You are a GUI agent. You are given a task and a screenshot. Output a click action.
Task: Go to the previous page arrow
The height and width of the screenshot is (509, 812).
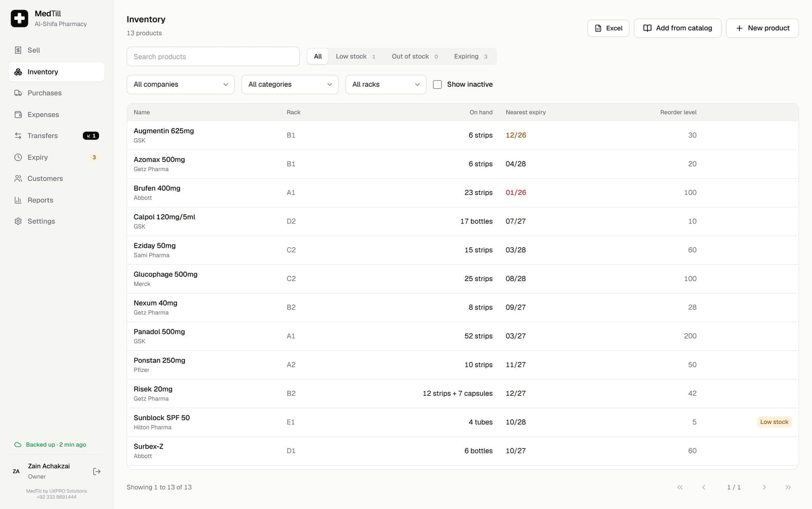704,487
